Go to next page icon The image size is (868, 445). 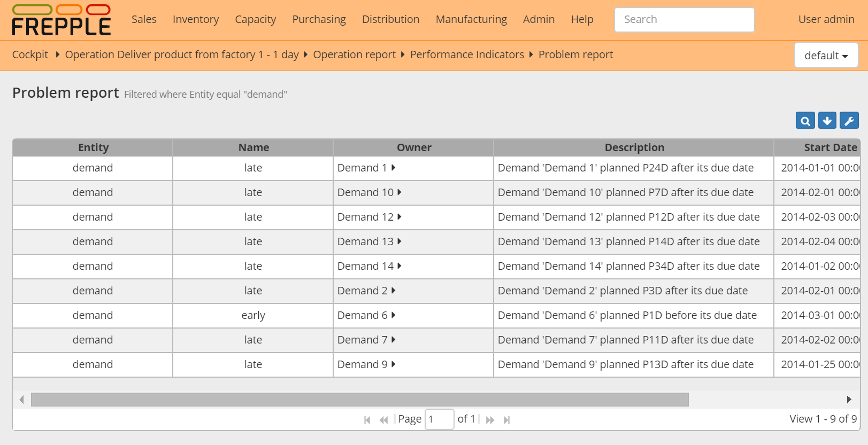click(490, 420)
